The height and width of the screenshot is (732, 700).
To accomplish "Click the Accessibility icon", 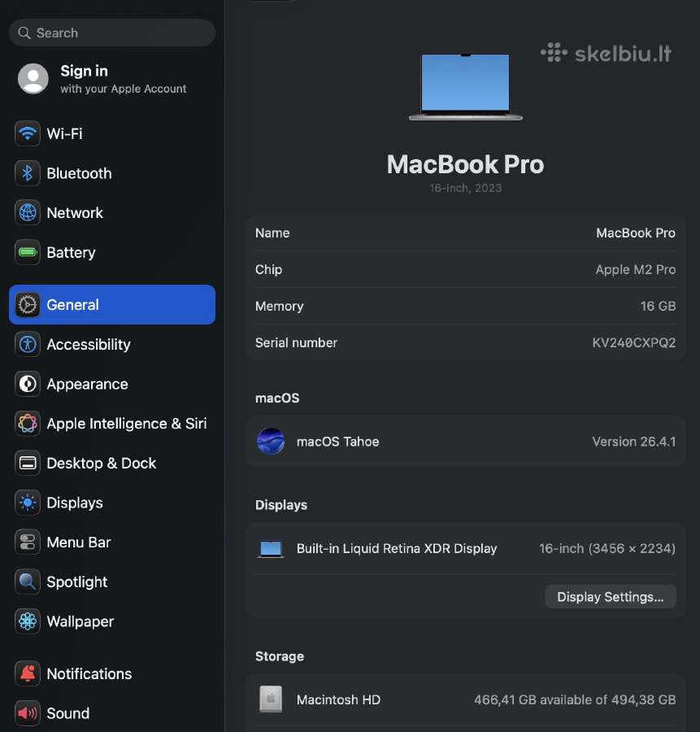I will click(28, 345).
